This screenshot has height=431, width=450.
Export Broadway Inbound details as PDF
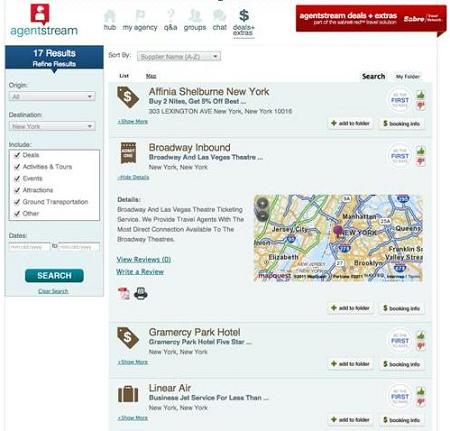(124, 293)
